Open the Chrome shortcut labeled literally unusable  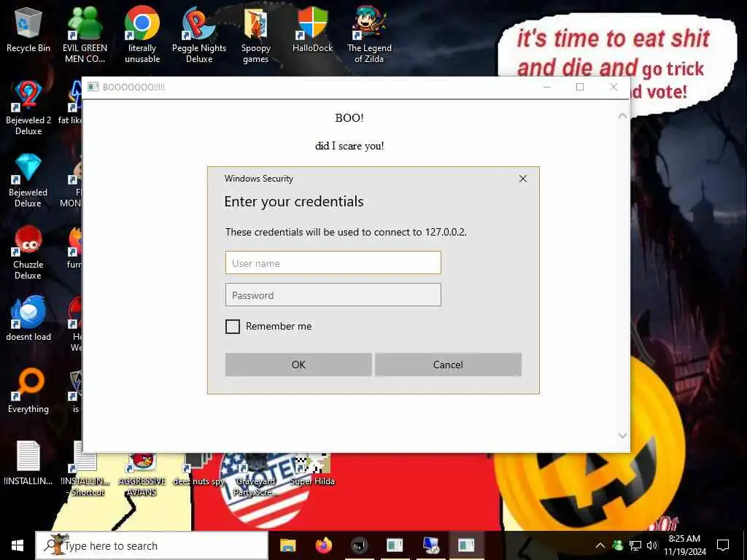(142, 34)
